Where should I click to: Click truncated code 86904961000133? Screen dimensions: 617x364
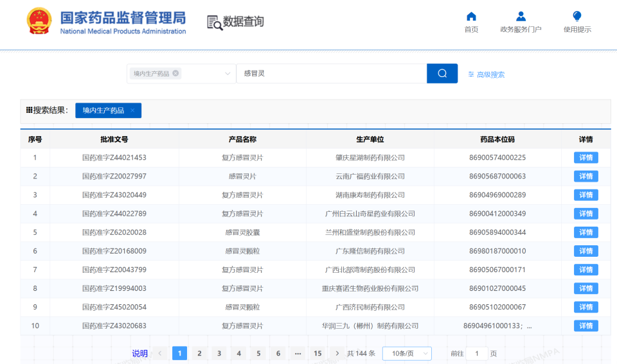pos(497,326)
